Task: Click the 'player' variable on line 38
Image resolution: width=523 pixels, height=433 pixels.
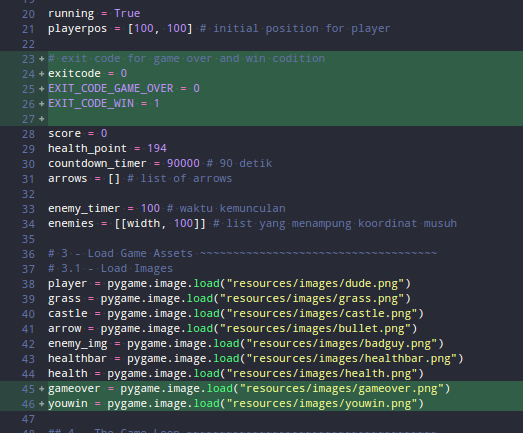Action: tap(68, 284)
